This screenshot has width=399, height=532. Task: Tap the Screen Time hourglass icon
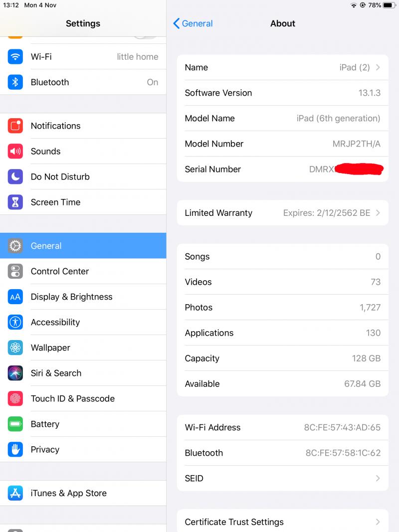pos(15,202)
